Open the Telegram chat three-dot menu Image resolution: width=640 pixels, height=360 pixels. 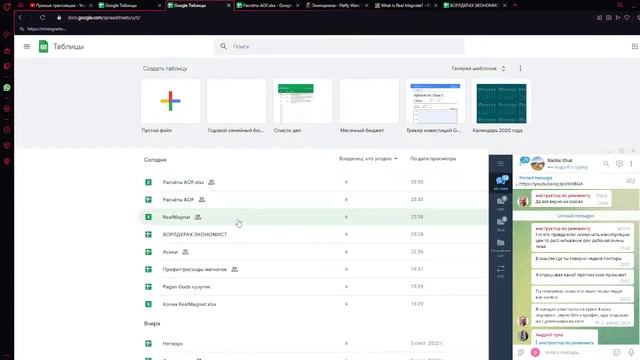(x=631, y=164)
